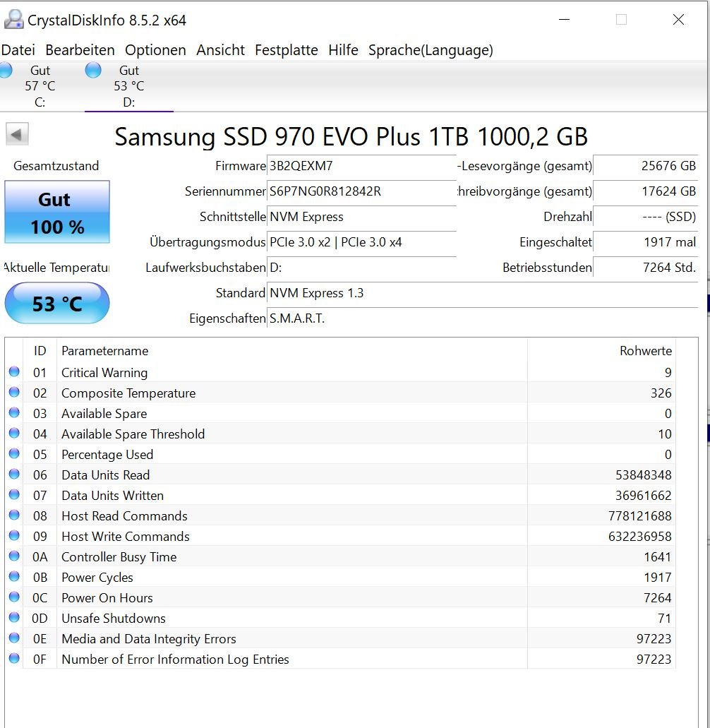Screen dimensions: 710x728
Task: Click status dot for Controller Busy Time row
Action: pyautogui.click(x=14, y=556)
